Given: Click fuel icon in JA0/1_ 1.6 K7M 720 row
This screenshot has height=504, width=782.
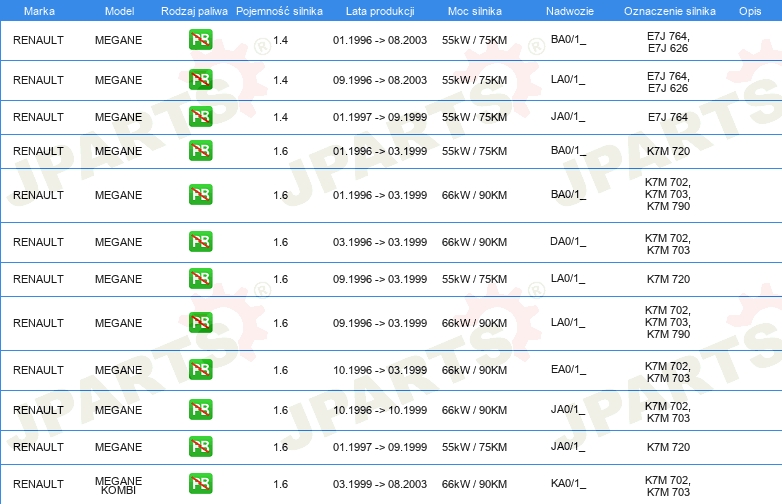Looking at the screenshot, I should pyautogui.click(x=200, y=446).
